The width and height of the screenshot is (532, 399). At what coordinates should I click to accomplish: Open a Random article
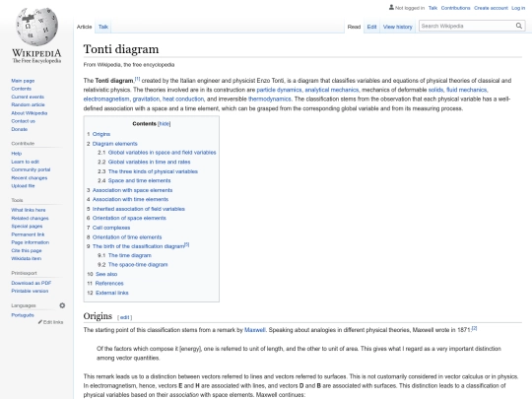pyautogui.click(x=28, y=104)
